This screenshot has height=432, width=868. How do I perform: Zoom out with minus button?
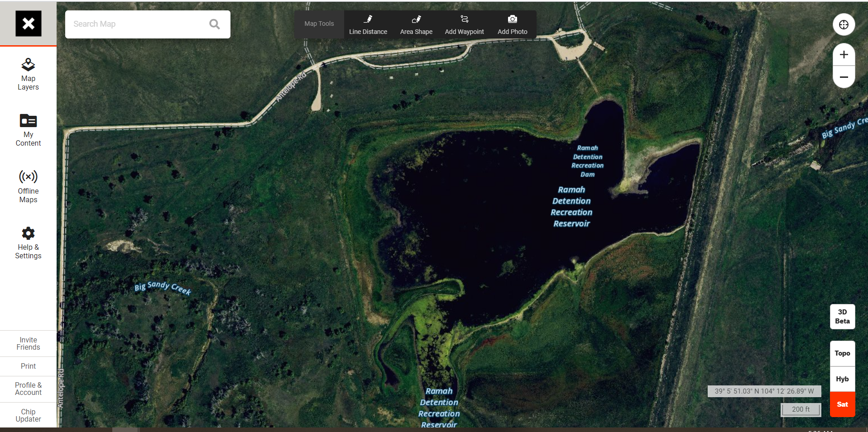point(844,77)
